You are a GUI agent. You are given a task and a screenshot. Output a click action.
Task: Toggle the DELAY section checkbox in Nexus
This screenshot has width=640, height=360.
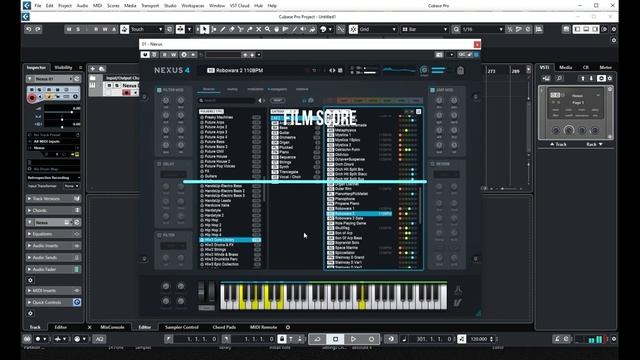coord(159,164)
